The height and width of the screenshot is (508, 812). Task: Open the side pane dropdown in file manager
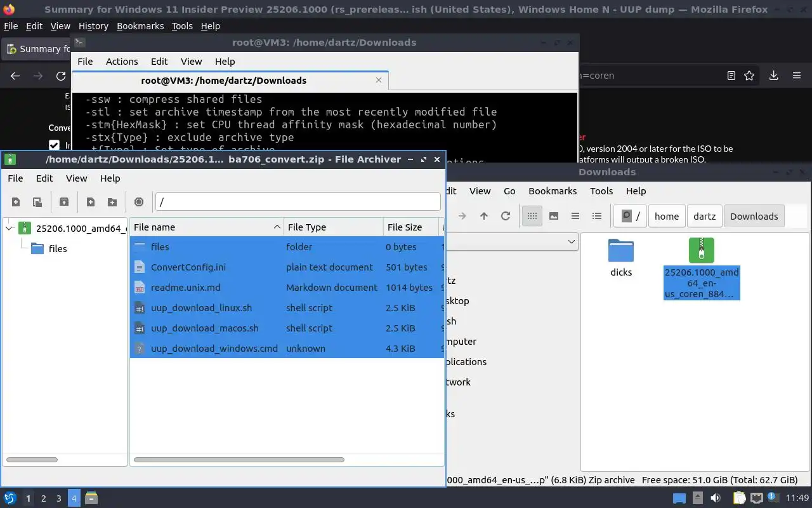point(571,241)
